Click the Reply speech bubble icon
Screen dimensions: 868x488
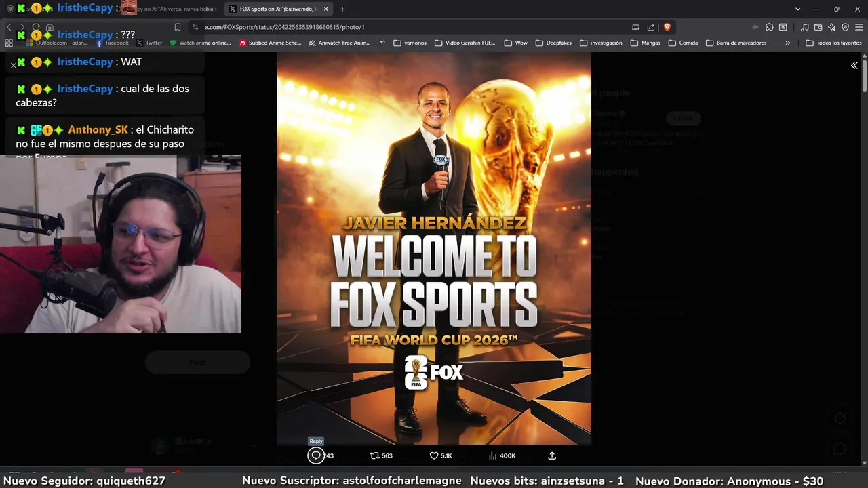point(316,455)
